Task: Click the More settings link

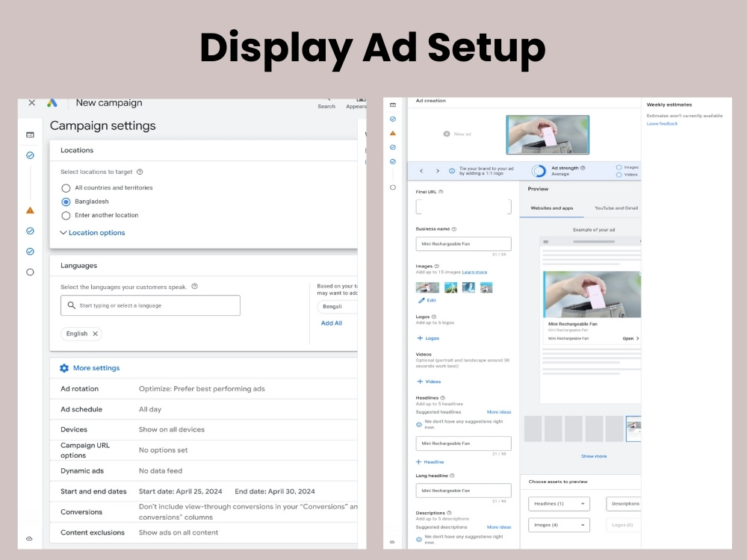Action: click(x=96, y=368)
